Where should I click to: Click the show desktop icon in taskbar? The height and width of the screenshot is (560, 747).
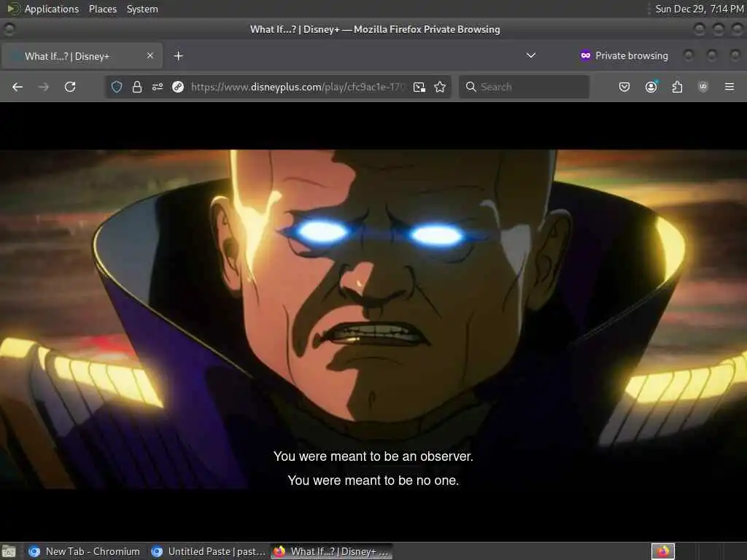(9, 551)
